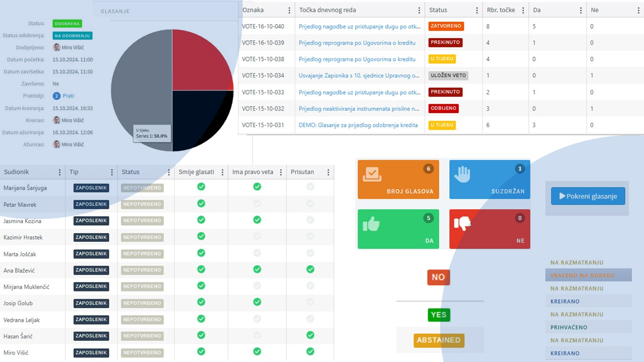Click the NA ODOBRENJU status badge

coord(72,36)
